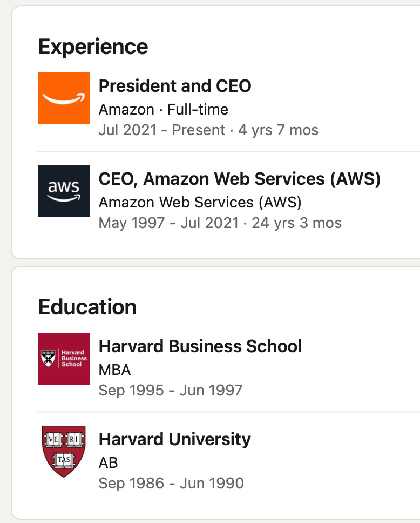Click the '24 yrs 3 mos' tenure text
The width and height of the screenshot is (420, 523).
pos(296,223)
